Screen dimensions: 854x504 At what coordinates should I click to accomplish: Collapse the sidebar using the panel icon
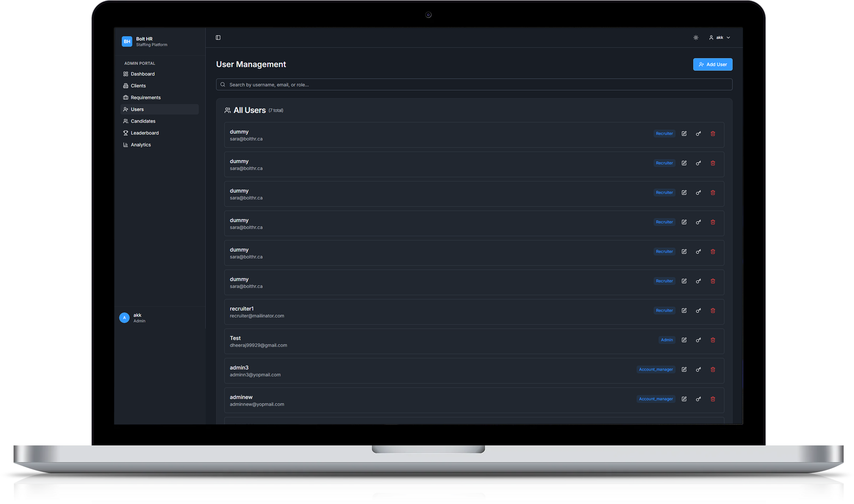218,38
